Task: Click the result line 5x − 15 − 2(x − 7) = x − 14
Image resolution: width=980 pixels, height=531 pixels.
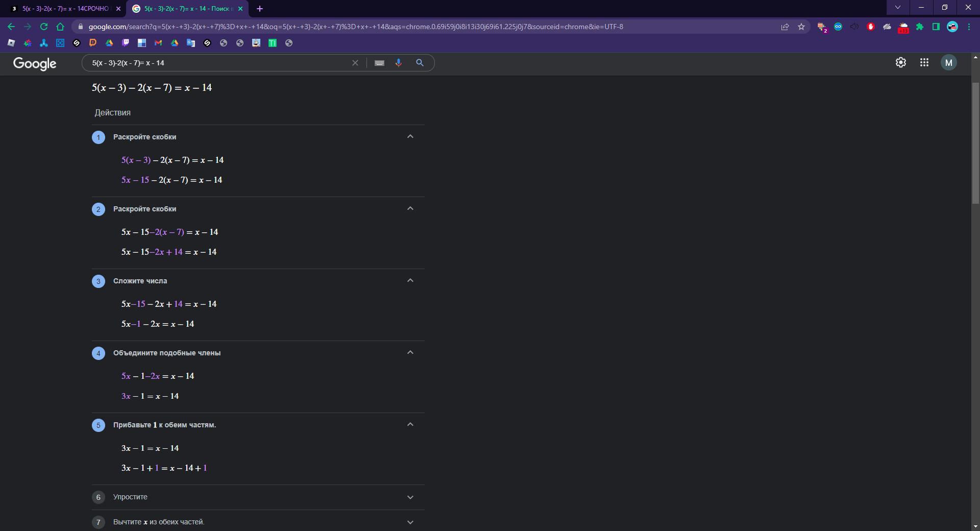Action: pyautogui.click(x=171, y=180)
